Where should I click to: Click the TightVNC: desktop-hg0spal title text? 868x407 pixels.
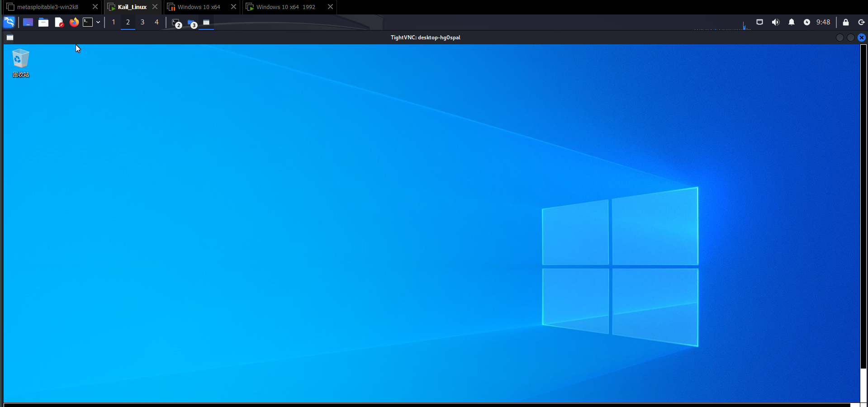426,38
